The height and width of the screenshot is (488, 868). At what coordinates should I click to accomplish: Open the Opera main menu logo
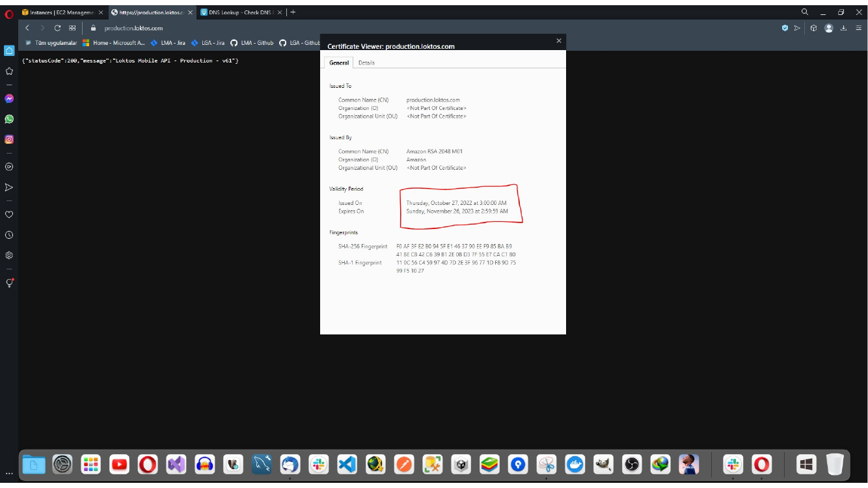[9, 13]
